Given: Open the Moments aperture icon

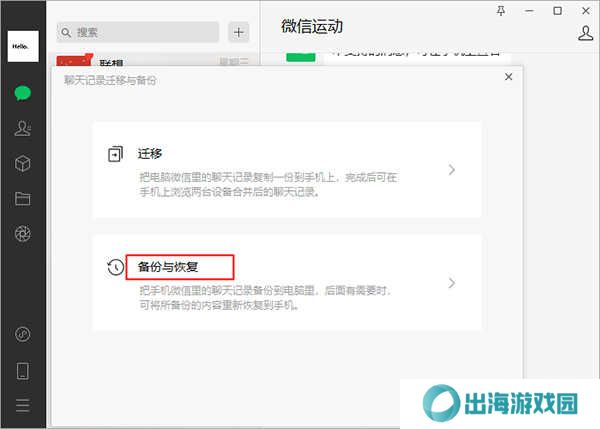Looking at the screenshot, I should tap(23, 233).
